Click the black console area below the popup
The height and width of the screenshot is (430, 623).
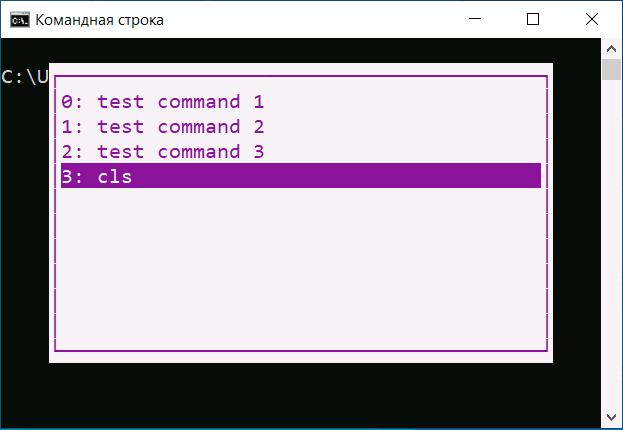click(301, 393)
